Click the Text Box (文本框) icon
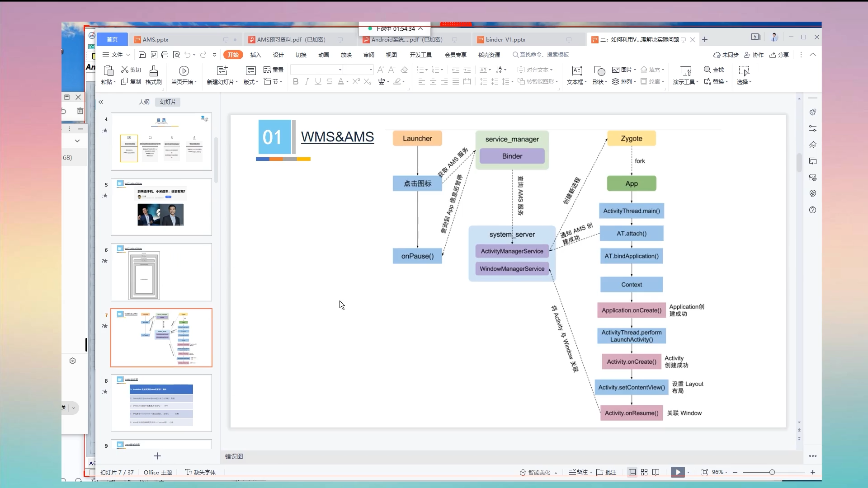The width and height of the screenshot is (868, 488). [576, 71]
